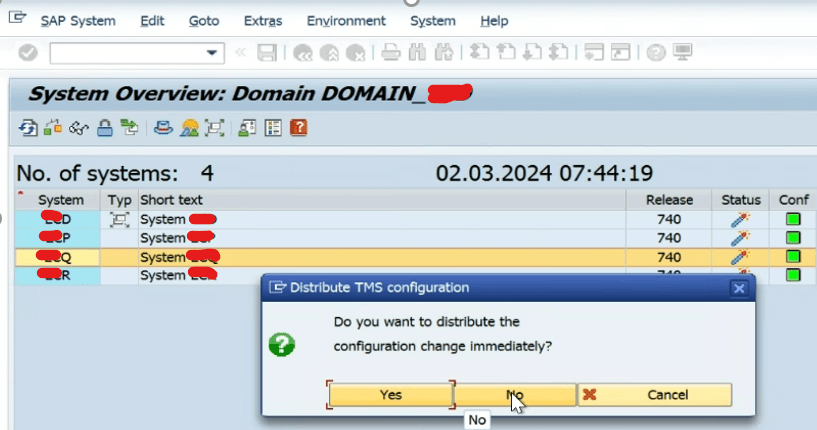This screenshot has height=430, width=817.
Task: Open the Extras menu
Action: (x=263, y=21)
